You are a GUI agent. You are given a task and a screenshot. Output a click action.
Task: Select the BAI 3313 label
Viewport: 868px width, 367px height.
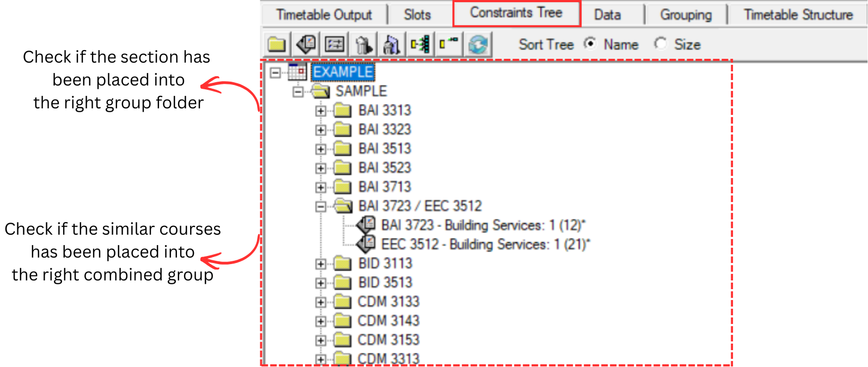tap(384, 111)
